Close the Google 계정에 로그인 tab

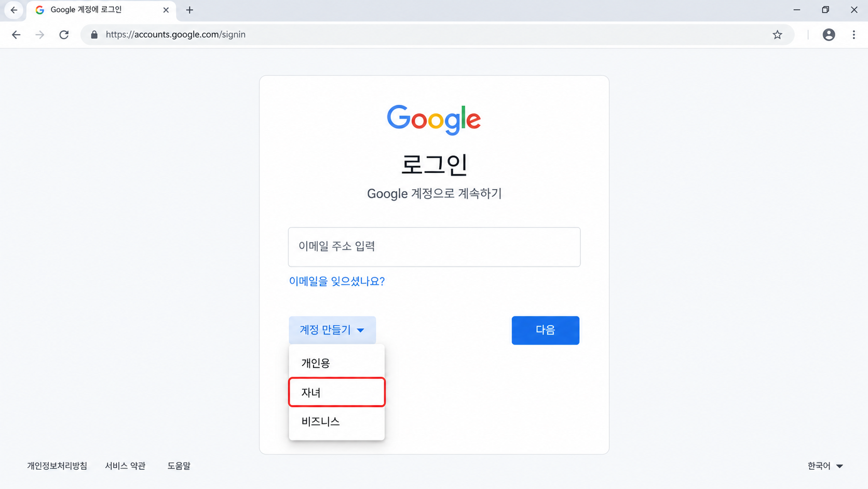pyautogui.click(x=166, y=10)
